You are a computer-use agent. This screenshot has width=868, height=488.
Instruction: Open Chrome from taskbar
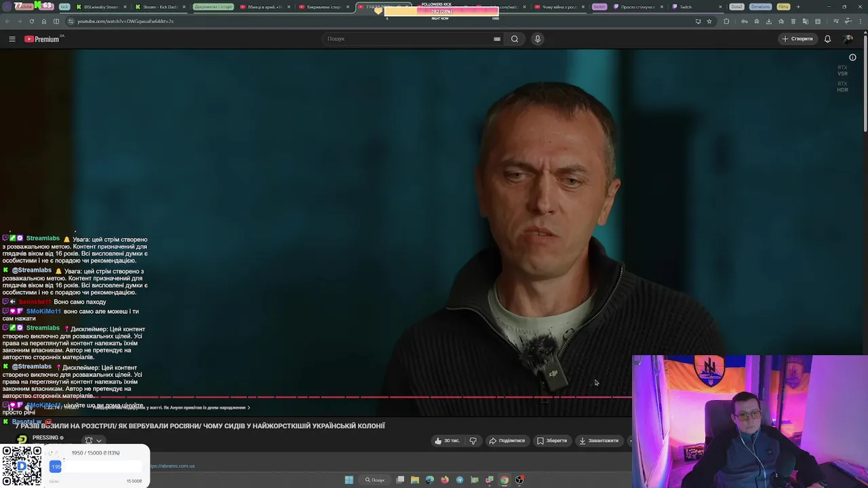click(x=505, y=480)
